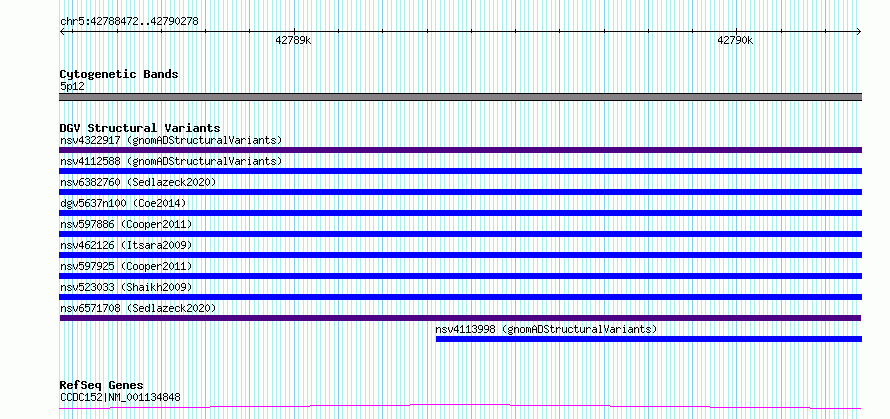Click the magenta CCDC152 gene line
The image size is (890, 419).
point(460,407)
